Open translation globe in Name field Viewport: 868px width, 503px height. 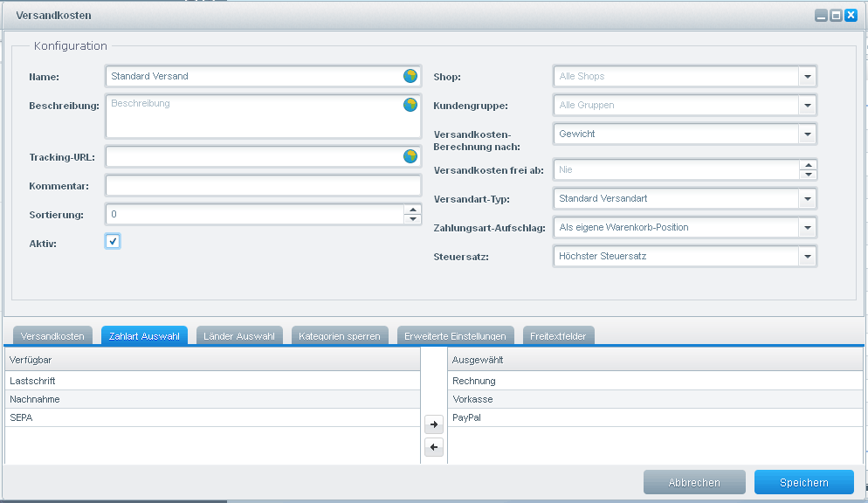pyautogui.click(x=410, y=76)
